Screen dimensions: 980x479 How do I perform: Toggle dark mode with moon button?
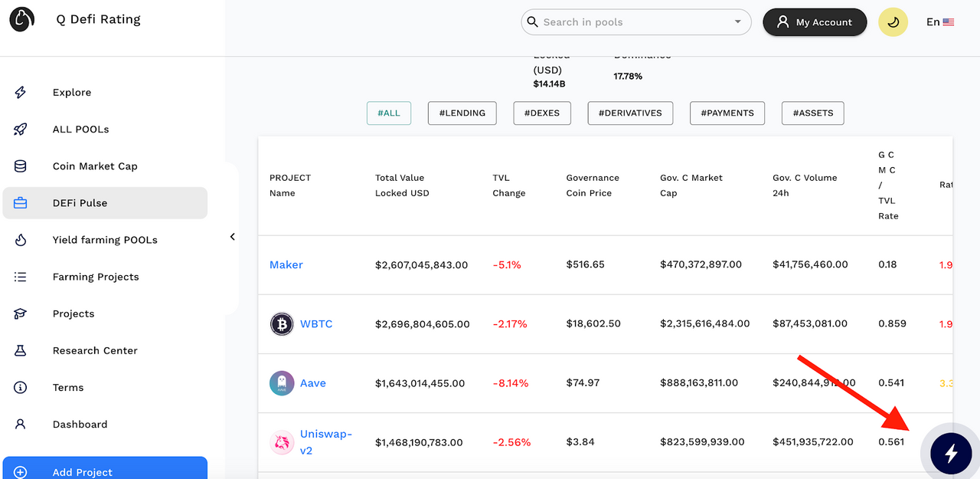893,22
